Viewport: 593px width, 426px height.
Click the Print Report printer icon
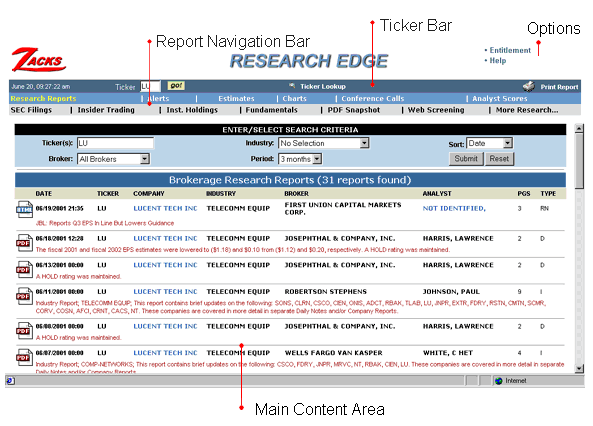click(528, 86)
